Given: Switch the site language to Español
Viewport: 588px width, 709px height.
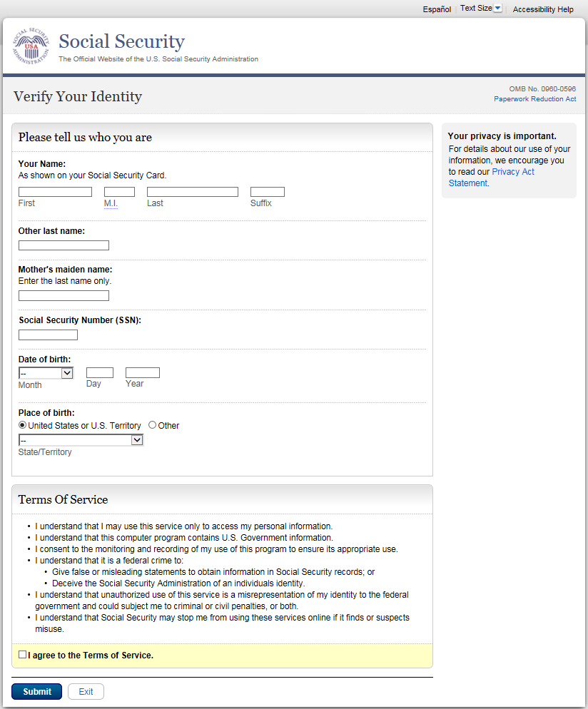Looking at the screenshot, I should click(437, 9).
